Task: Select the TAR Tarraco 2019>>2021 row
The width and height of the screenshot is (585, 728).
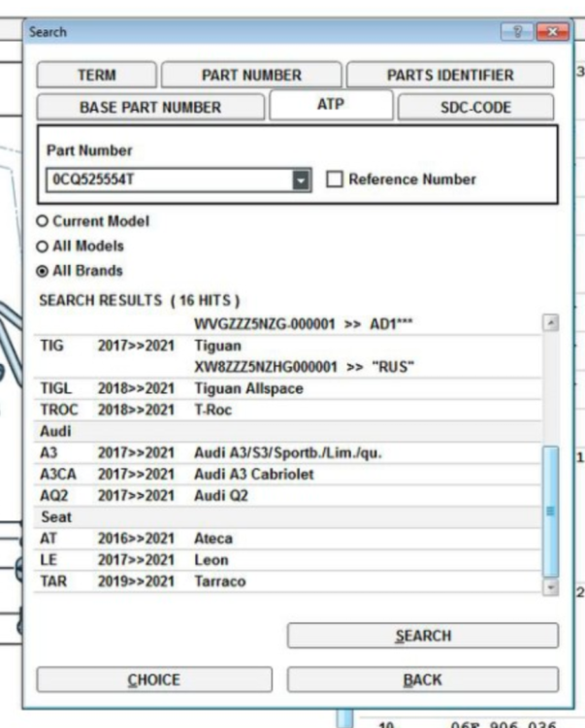Action: pos(287,581)
